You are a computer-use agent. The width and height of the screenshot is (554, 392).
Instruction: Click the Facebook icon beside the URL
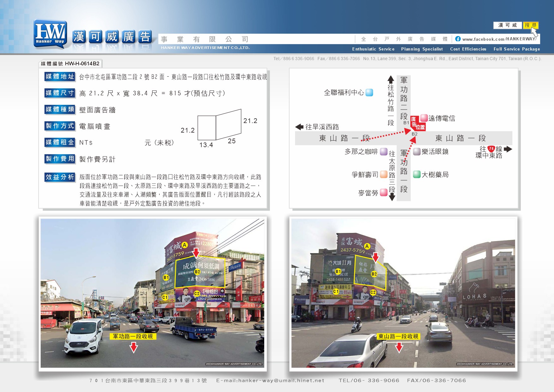point(458,39)
